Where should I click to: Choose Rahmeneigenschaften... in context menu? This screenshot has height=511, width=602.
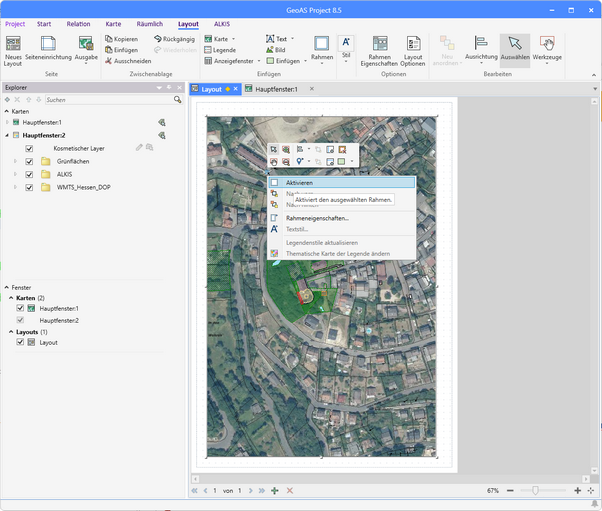(317, 218)
